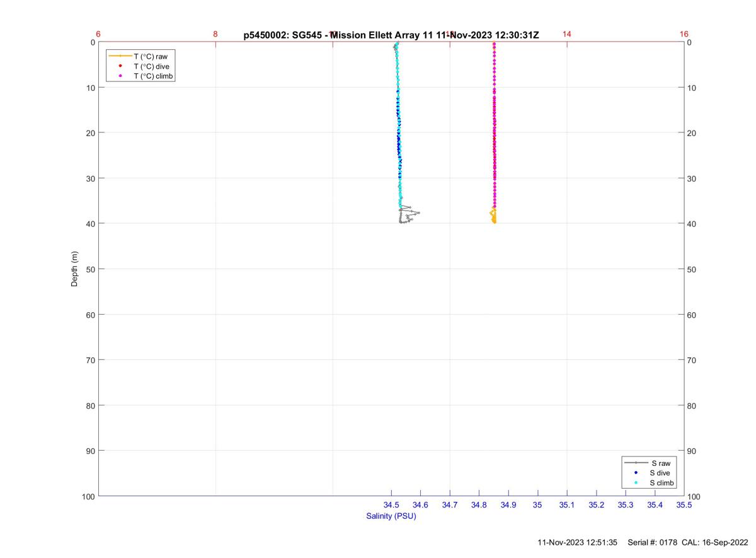The width and height of the screenshot is (756, 558).
Task: Click the salinity tick label 34.5
Action: point(391,505)
